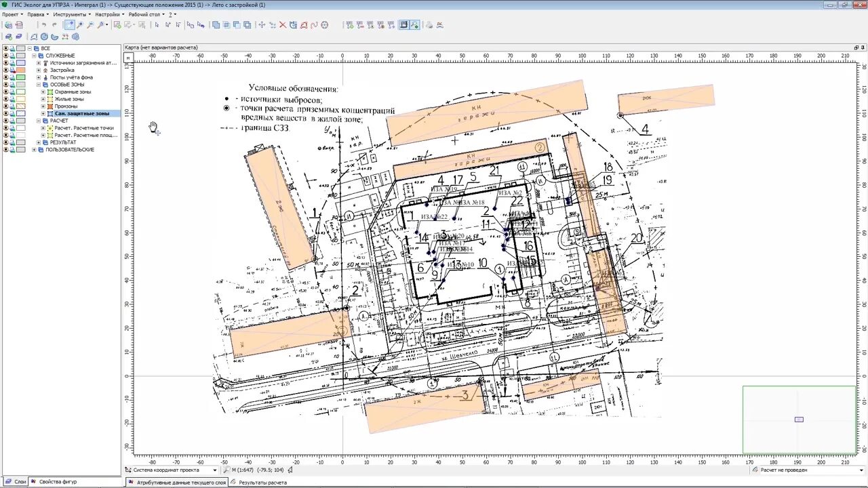Click the highlighted zoom-area tool icon
868x488 pixels.
coord(69,24)
